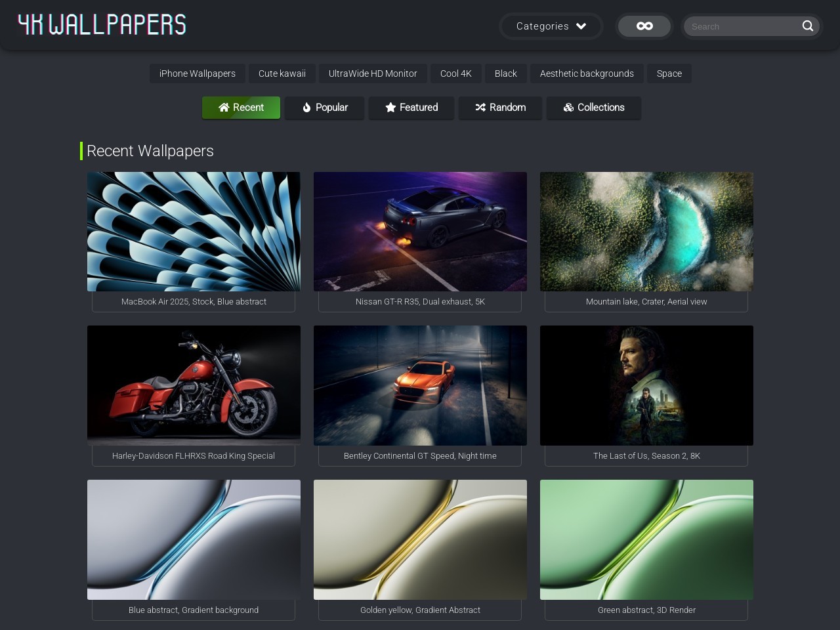Open the MacBook Air 2025 wallpaper thumbnail
840x630 pixels.
coord(194,232)
